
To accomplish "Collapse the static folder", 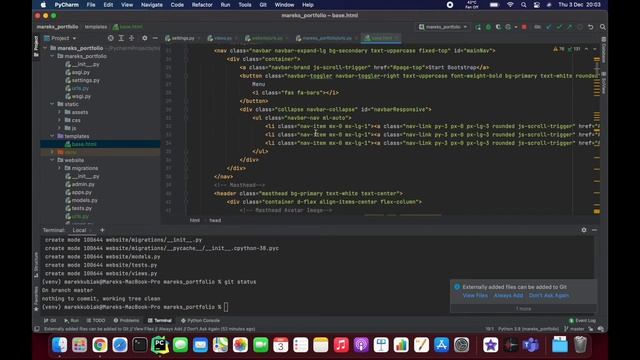I will point(52,104).
